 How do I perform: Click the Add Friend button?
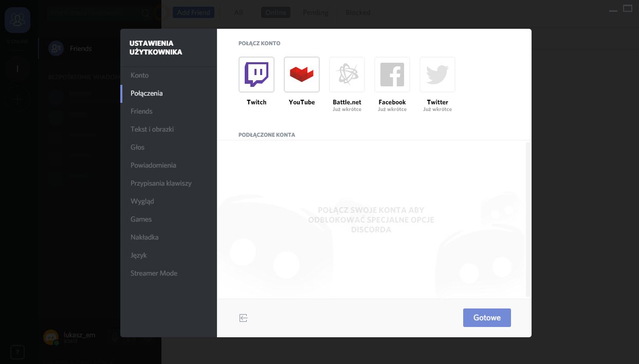(194, 12)
